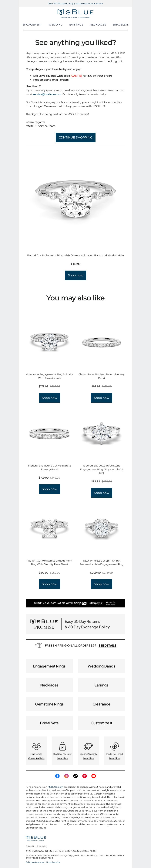Open the NECKLACES navigation item
151x868 pixels.
98,25
